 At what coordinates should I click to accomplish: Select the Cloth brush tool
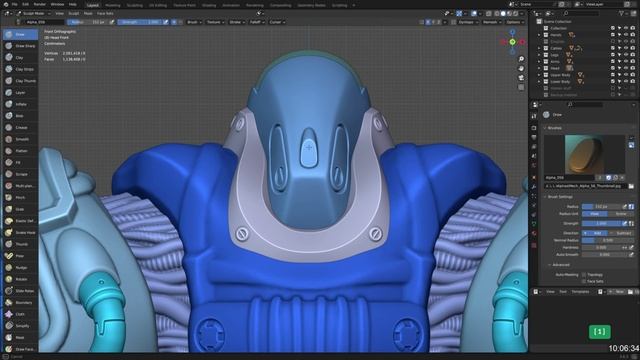click(x=20, y=314)
